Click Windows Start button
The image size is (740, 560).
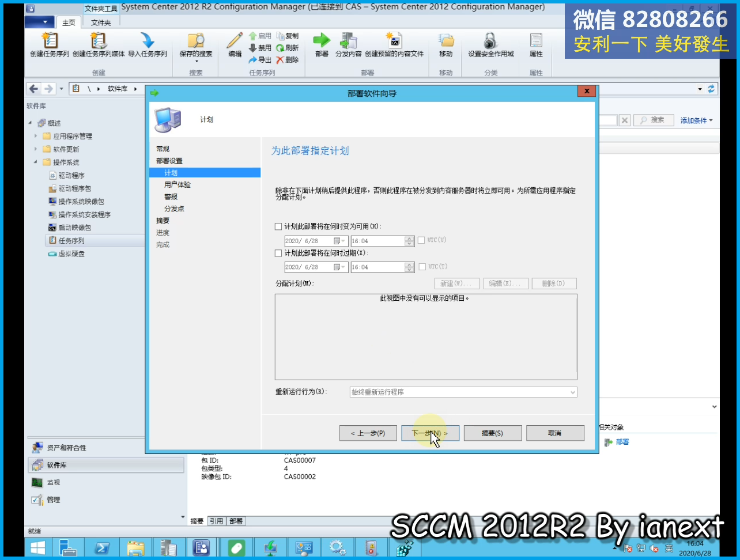(38, 548)
